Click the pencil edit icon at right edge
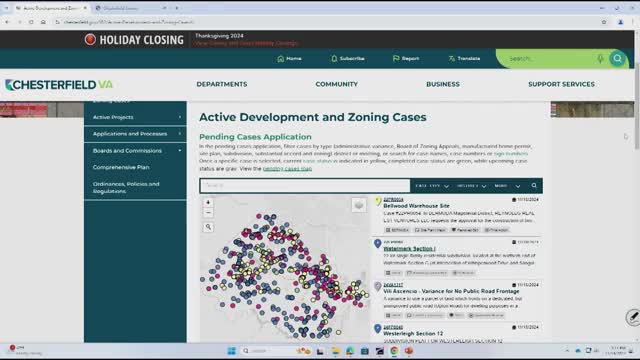Image resolution: width=640 pixels, height=360 pixels. (x=633, y=317)
